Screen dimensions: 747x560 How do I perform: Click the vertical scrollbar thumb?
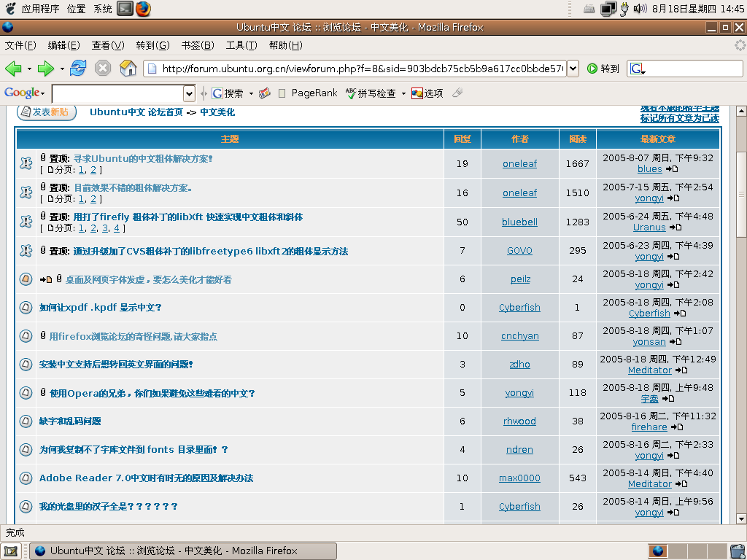pos(741,194)
